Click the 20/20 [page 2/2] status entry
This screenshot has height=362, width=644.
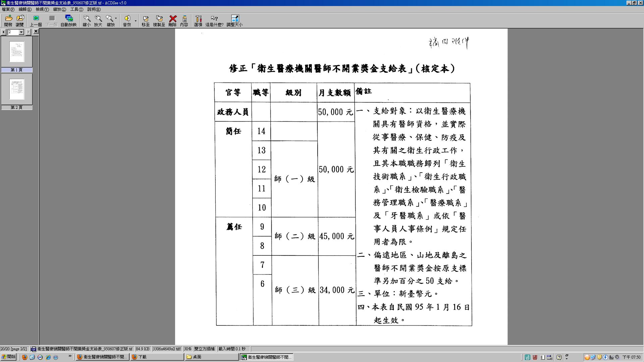point(14,349)
